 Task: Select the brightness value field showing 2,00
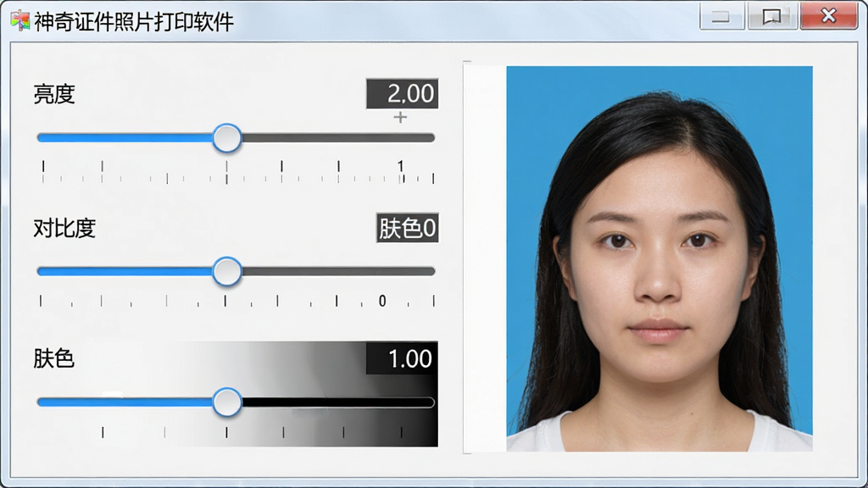(403, 93)
